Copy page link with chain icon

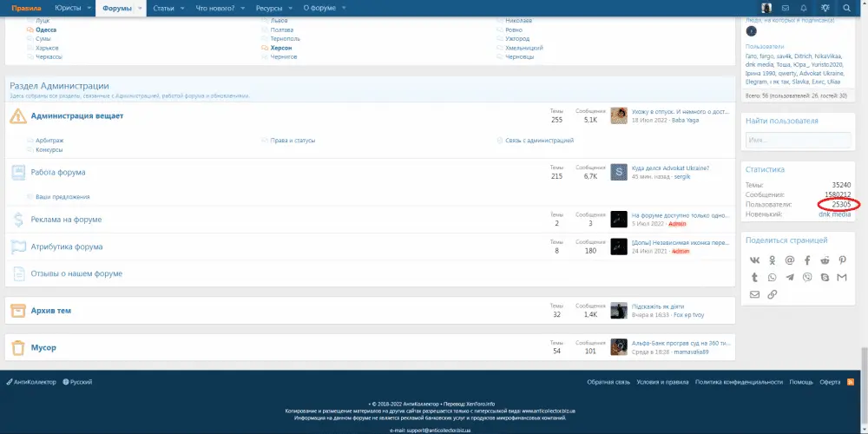772,294
